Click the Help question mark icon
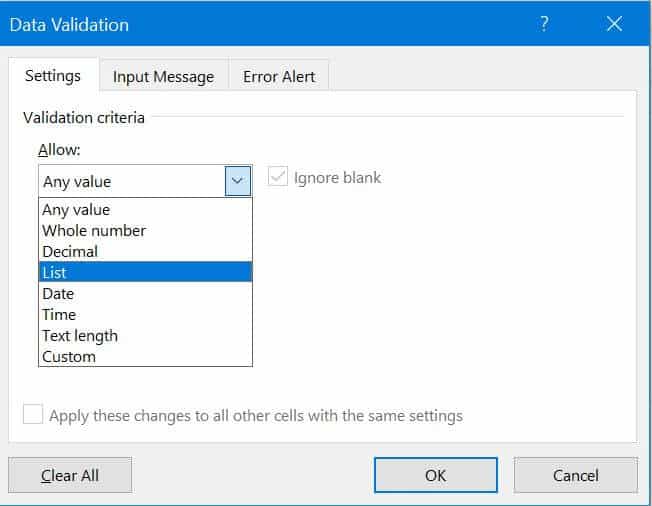Image resolution: width=652 pixels, height=506 pixels. pos(544,24)
